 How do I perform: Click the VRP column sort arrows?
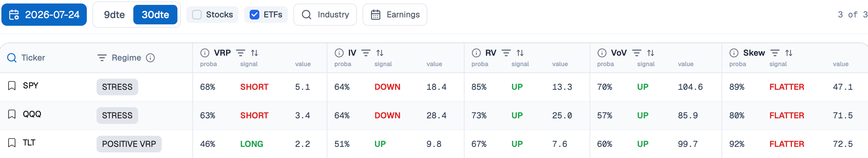pyautogui.click(x=254, y=53)
